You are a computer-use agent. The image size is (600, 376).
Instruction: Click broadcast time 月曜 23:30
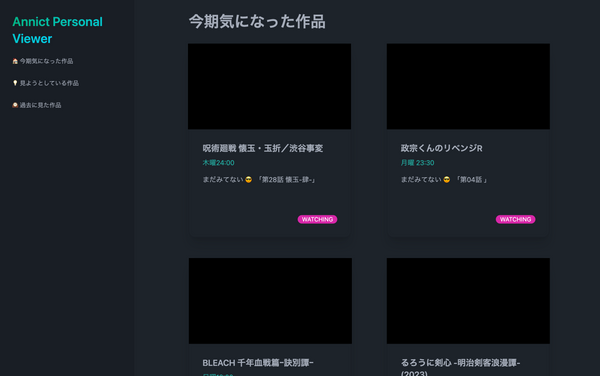[x=417, y=163]
